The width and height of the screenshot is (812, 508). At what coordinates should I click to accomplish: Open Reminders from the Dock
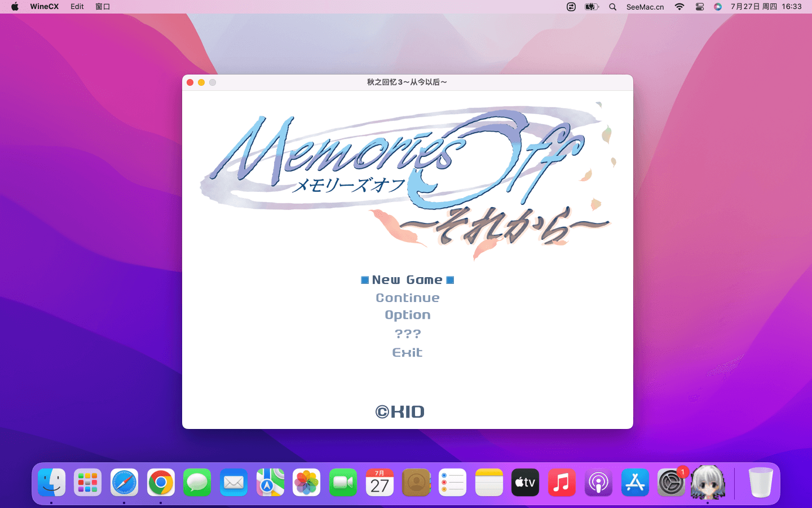click(452, 483)
